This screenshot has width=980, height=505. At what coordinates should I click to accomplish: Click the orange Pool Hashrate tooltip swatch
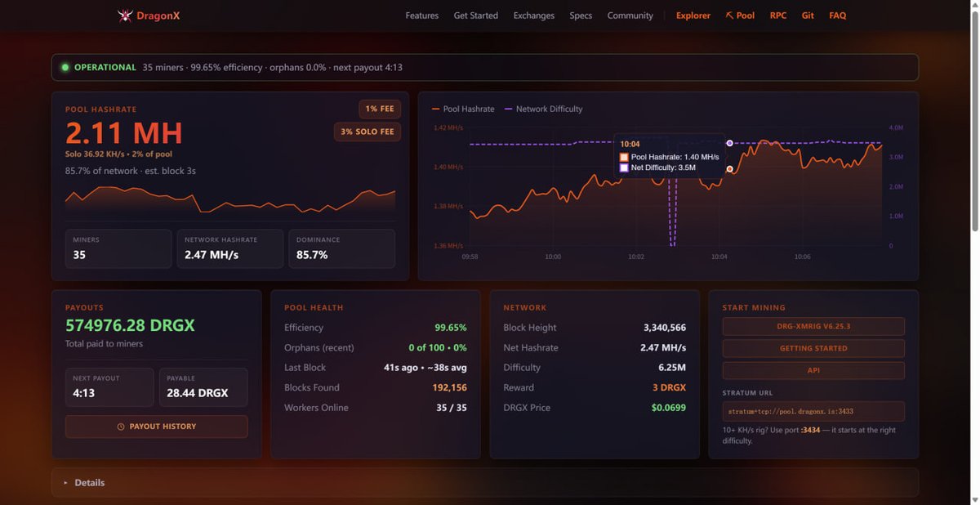click(624, 157)
